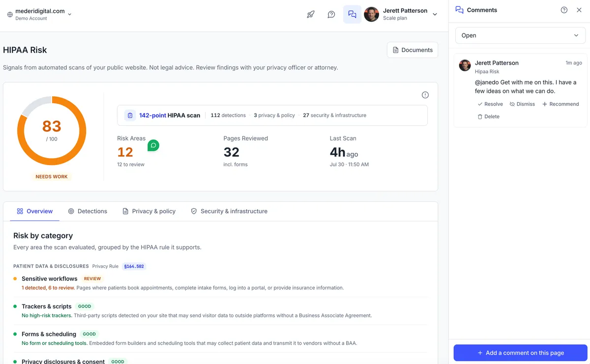Toggle the comments panel icon in header
Viewport: 590px width, 364px height.
click(352, 14)
